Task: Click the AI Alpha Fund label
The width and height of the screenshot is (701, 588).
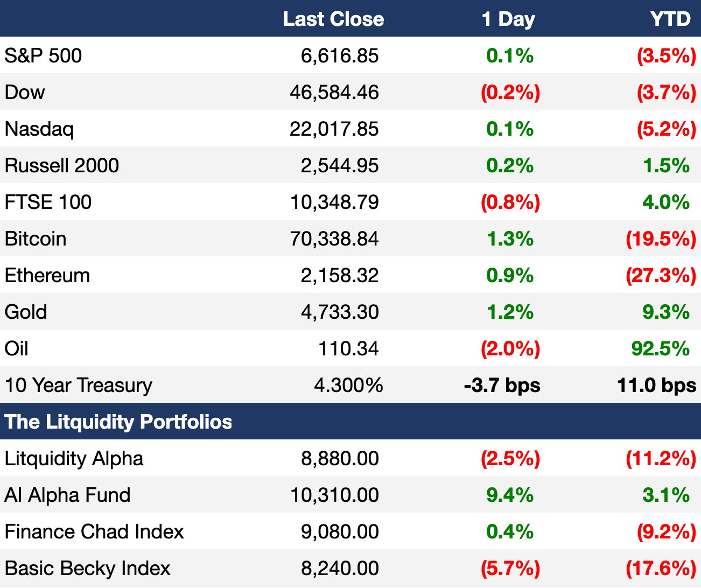Action: pyautogui.click(x=67, y=495)
